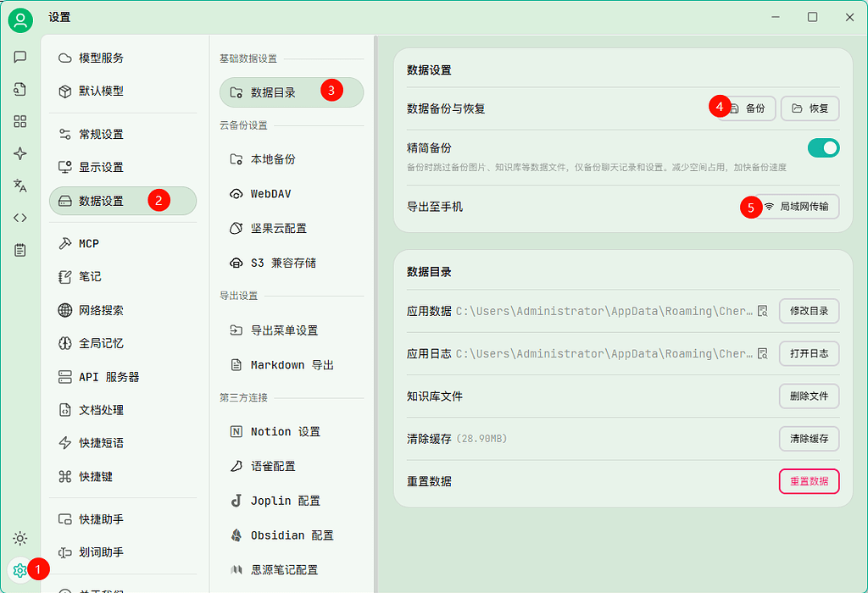Viewport: 868px width, 593px height.
Task: Switch theme with the sun icon
Action: coord(20,538)
